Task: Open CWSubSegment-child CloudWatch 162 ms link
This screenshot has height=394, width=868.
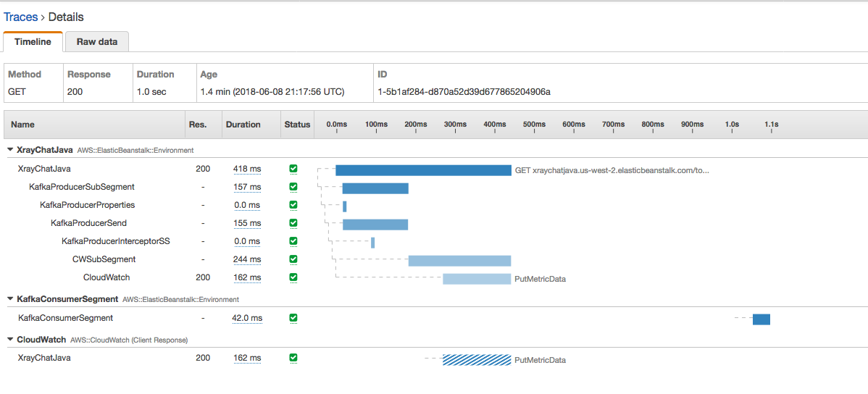Action: tap(247, 277)
